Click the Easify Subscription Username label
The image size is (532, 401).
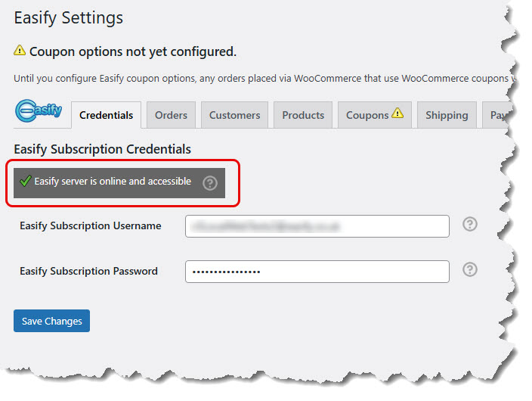(x=91, y=225)
